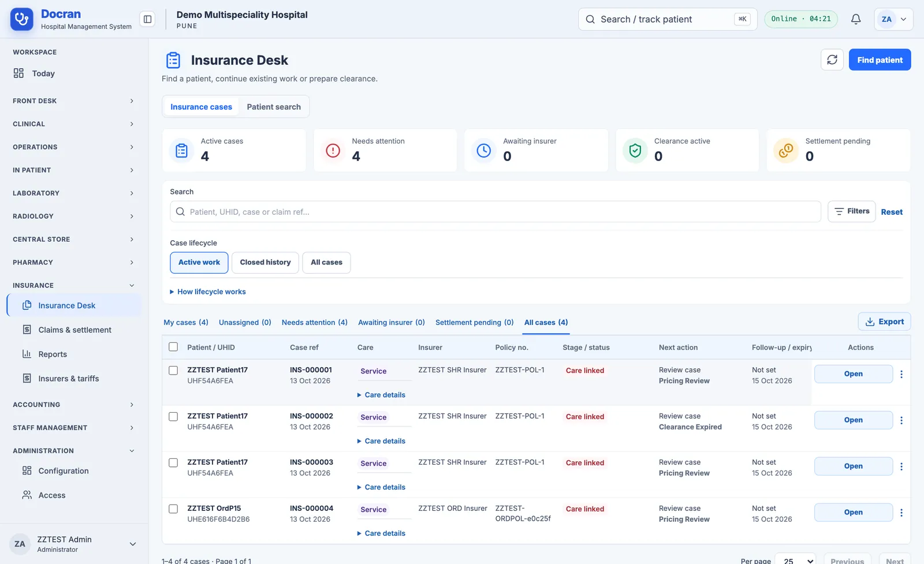Open Configuration under Administration
This screenshot has height=564, width=924.
[x=63, y=470]
